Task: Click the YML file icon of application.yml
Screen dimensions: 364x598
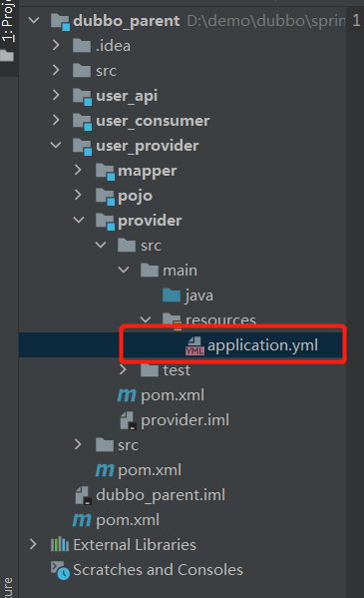Action: [x=194, y=345]
